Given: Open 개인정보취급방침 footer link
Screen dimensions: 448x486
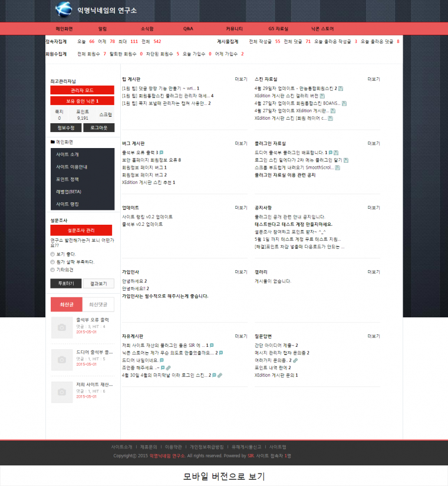Looking at the screenshot, I should 207,447.
